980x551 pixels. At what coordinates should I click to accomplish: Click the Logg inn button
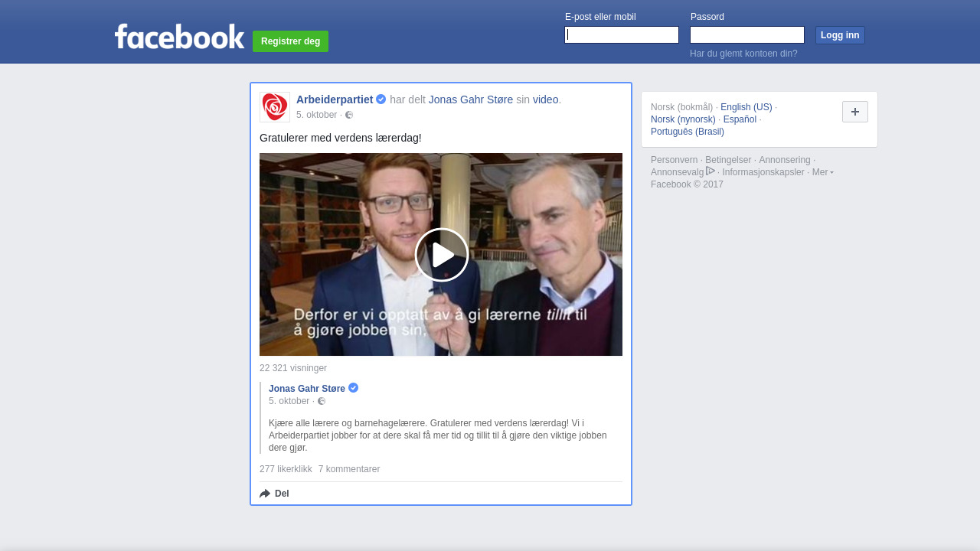tap(840, 35)
